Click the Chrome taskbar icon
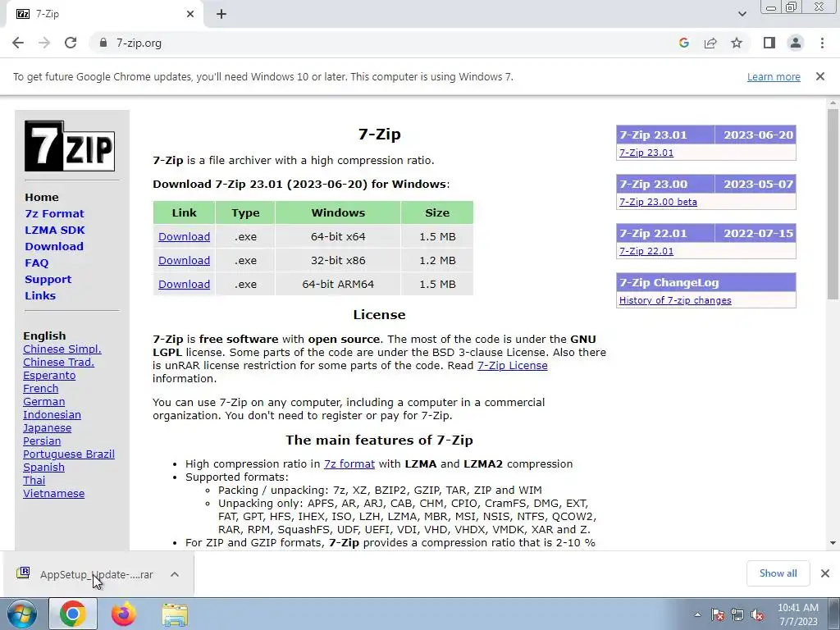Image resolution: width=840 pixels, height=630 pixels. (x=73, y=614)
